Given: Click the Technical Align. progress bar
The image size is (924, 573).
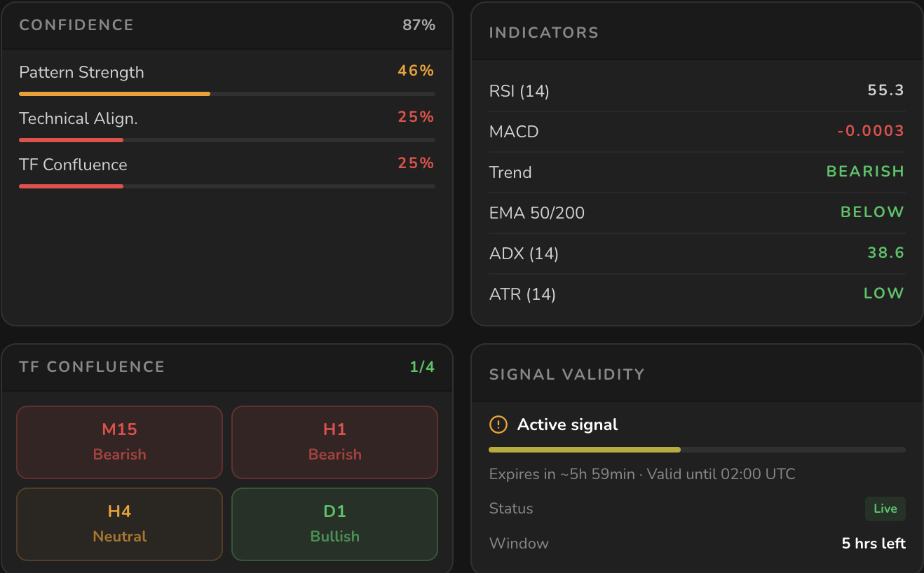Looking at the screenshot, I should pyautogui.click(x=227, y=139).
